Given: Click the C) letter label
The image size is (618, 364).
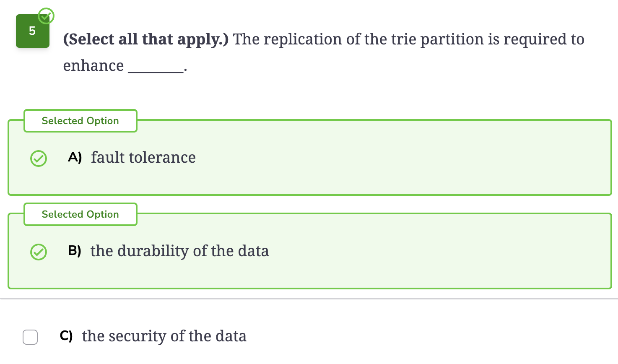Looking at the screenshot, I should [66, 336].
